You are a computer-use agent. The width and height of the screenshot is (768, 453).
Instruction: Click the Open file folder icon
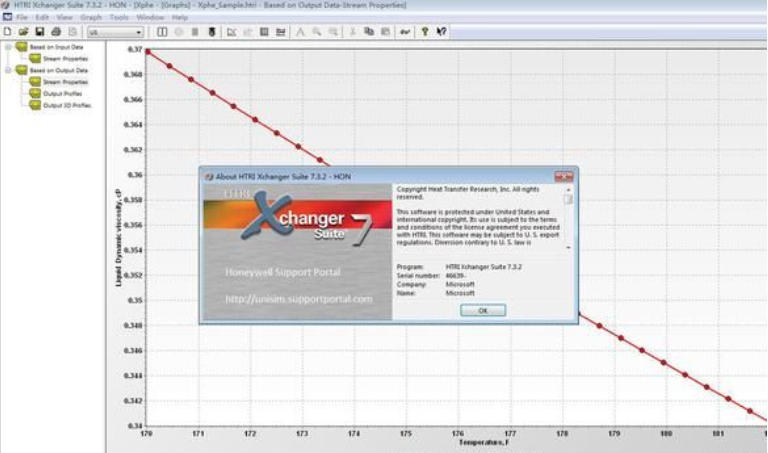[22, 32]
